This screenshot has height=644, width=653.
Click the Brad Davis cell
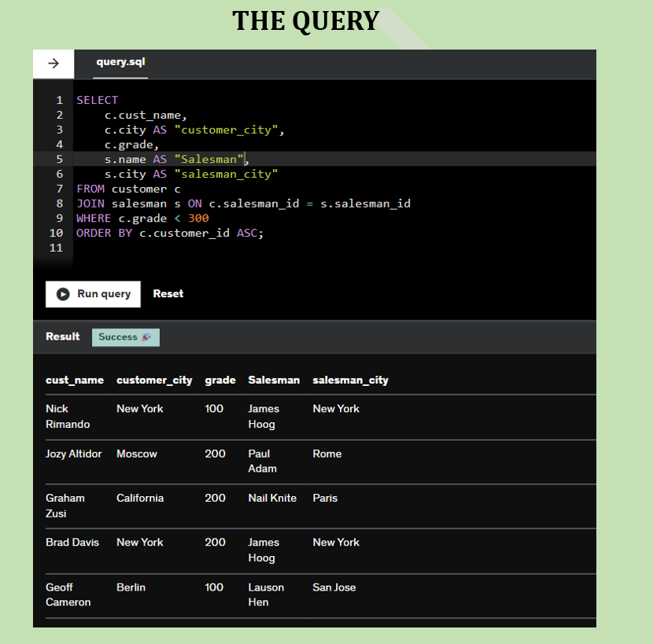point(72,542)
